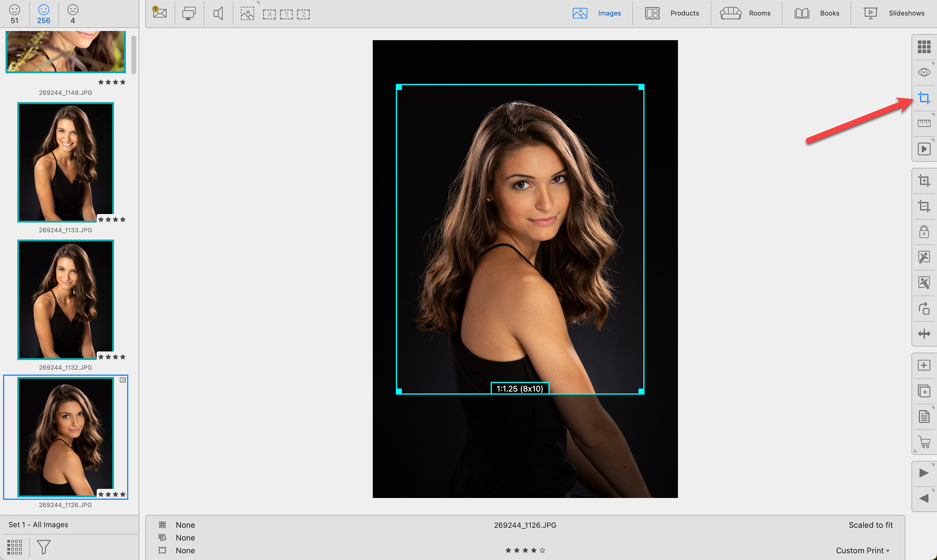937x560 pixels.
Task: Go to next image with forward arrow
Action: 923,473
